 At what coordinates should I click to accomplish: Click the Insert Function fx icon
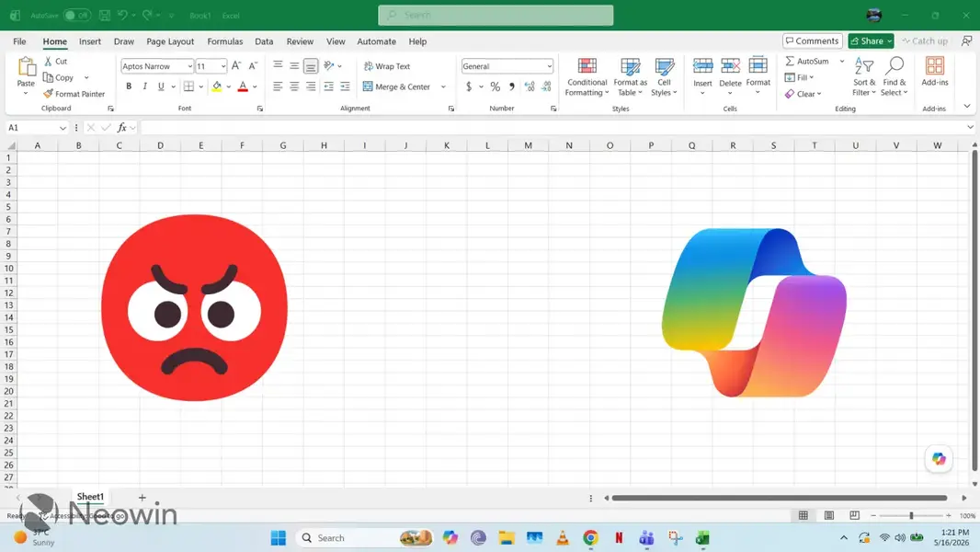point(122,128)
